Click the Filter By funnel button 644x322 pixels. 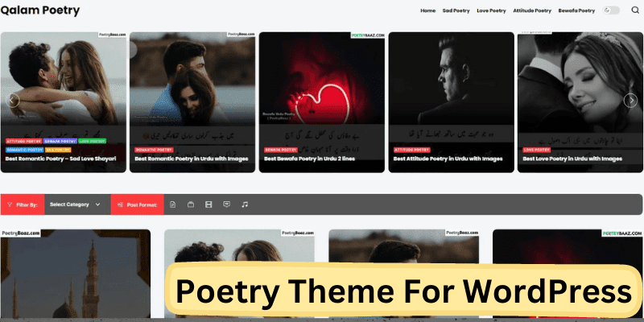(23, 204)
